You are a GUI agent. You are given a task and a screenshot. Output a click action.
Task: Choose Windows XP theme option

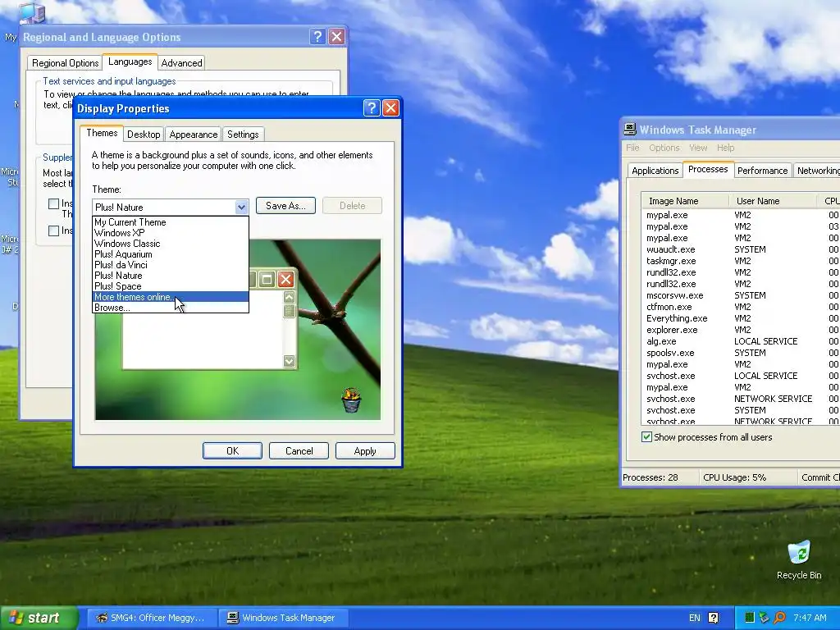tap(171, 232)
